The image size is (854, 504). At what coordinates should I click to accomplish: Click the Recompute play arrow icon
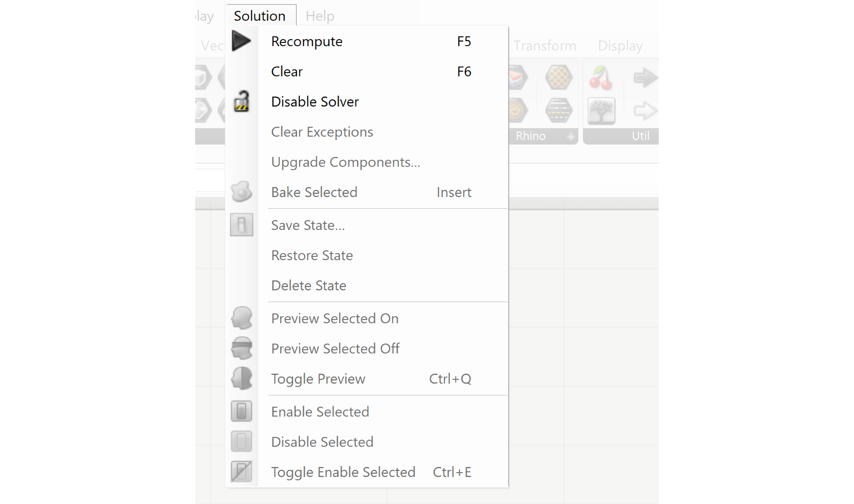point(241,41)
